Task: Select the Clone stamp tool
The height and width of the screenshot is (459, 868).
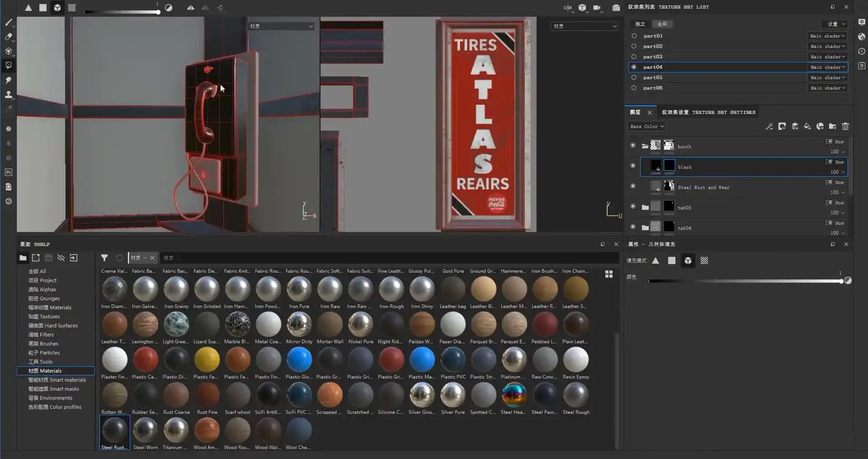Action: [9, 95]
